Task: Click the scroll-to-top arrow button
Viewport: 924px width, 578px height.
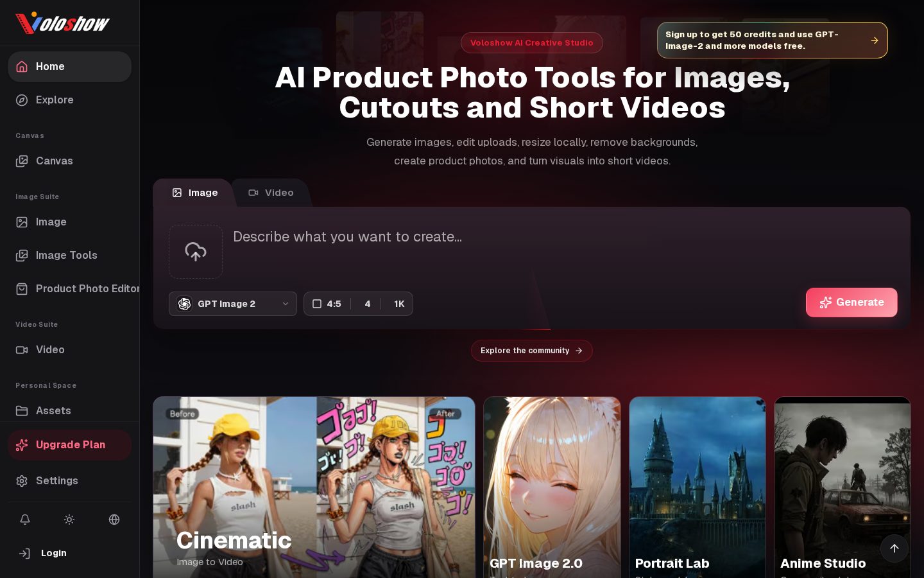Action: pos(894,548)
